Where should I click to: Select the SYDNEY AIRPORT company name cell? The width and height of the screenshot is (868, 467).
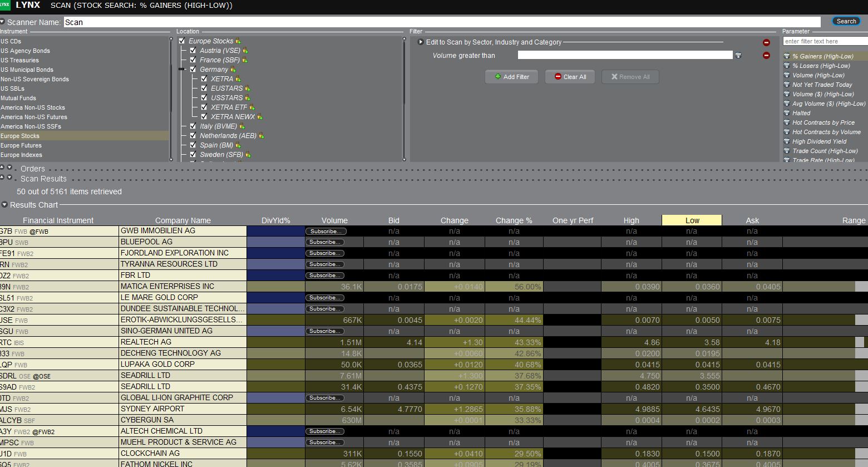(183, 409)
